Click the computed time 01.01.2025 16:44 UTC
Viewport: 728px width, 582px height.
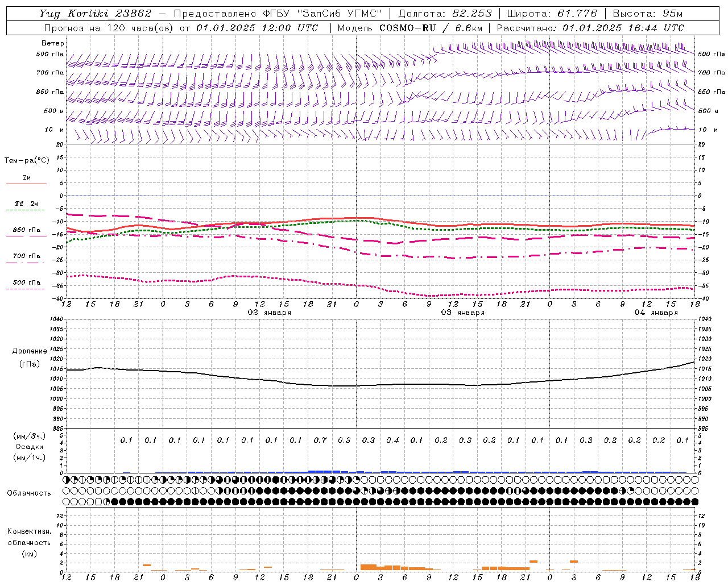623,28
